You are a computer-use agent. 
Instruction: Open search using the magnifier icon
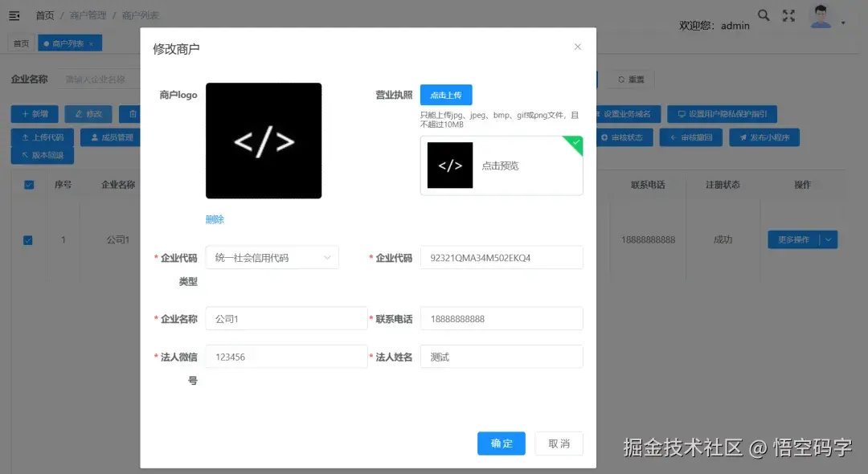764,15
